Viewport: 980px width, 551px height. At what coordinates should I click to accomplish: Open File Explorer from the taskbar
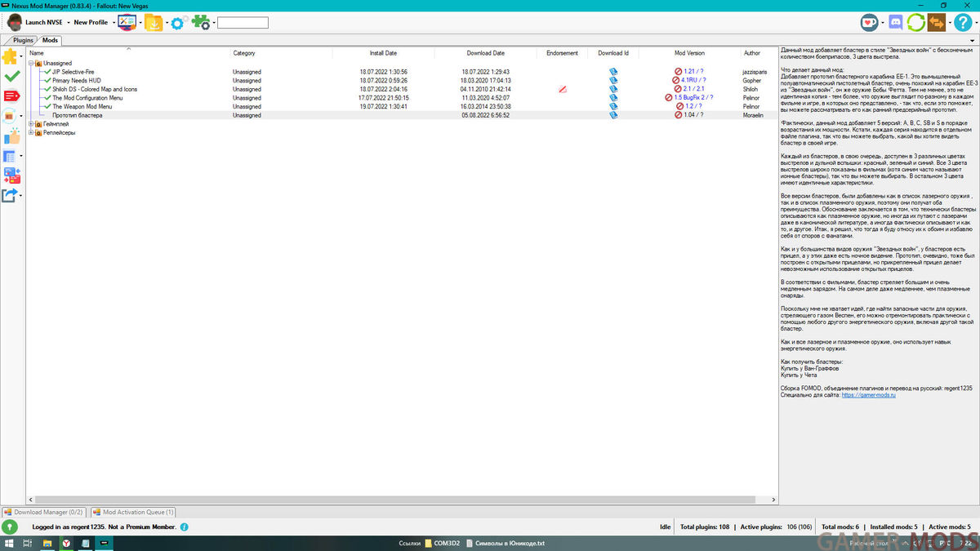(47, 543)
